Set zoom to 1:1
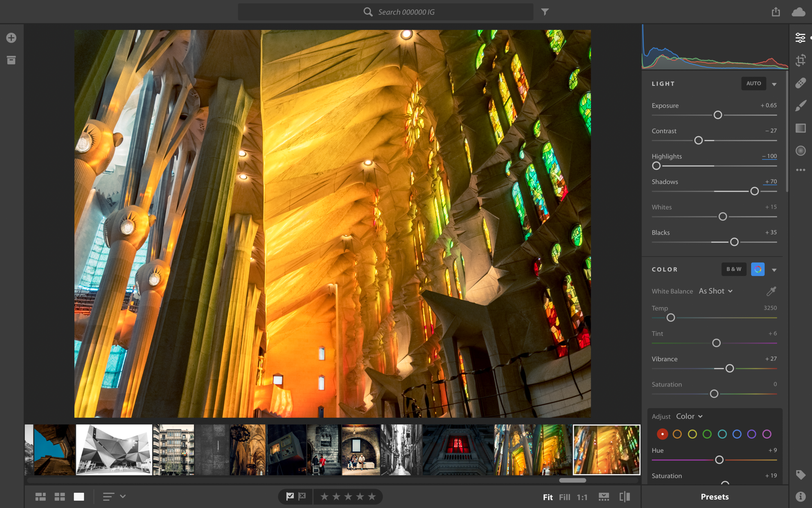The width and height of the screenshot is (812, 508). pos(582,497)
